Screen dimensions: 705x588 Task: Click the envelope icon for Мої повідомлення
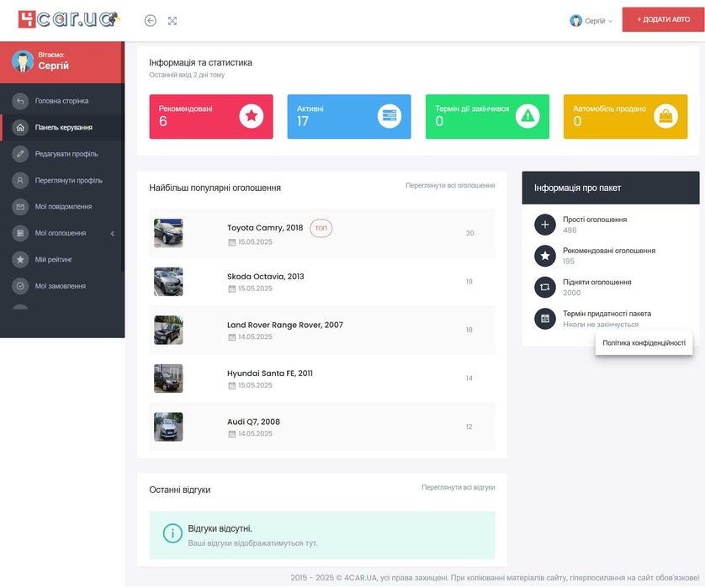(20, 207)
